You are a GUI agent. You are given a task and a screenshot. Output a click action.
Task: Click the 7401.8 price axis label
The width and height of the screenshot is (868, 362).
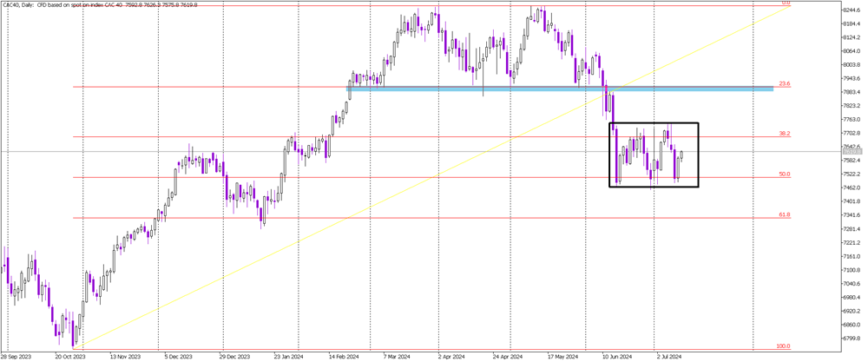coord(851,201)
